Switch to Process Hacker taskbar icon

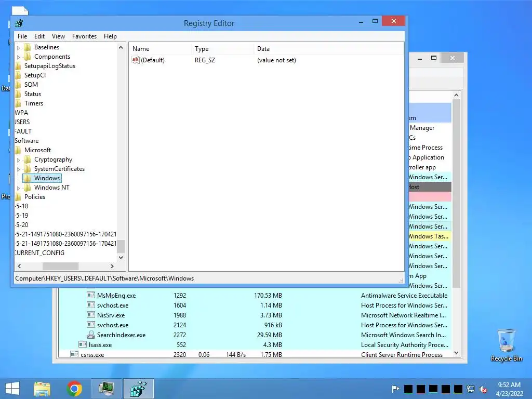[106, 389]
